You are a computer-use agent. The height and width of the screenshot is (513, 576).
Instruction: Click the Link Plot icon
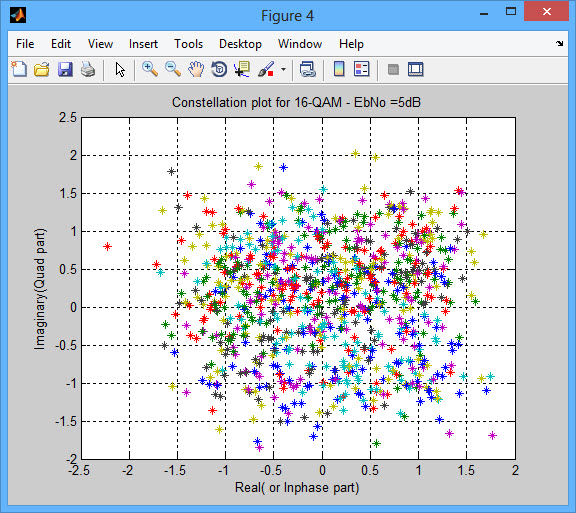click(x=307, y=69)
